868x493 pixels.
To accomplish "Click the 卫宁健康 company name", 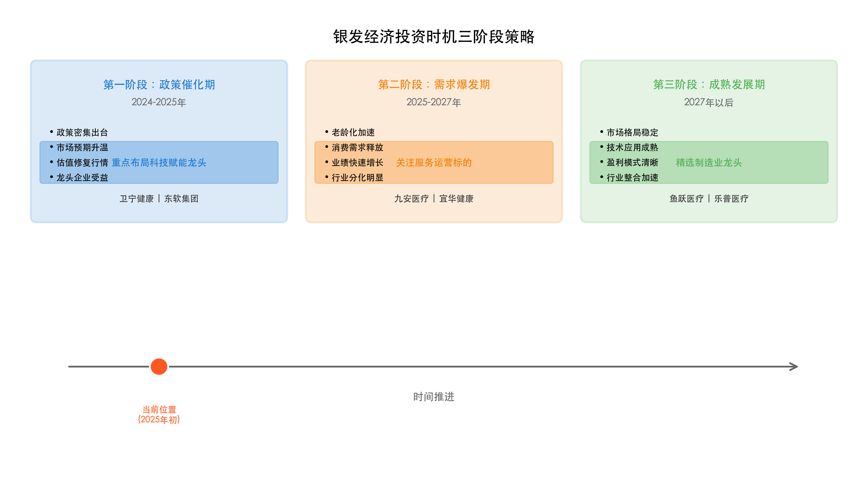I will (137, 199).
